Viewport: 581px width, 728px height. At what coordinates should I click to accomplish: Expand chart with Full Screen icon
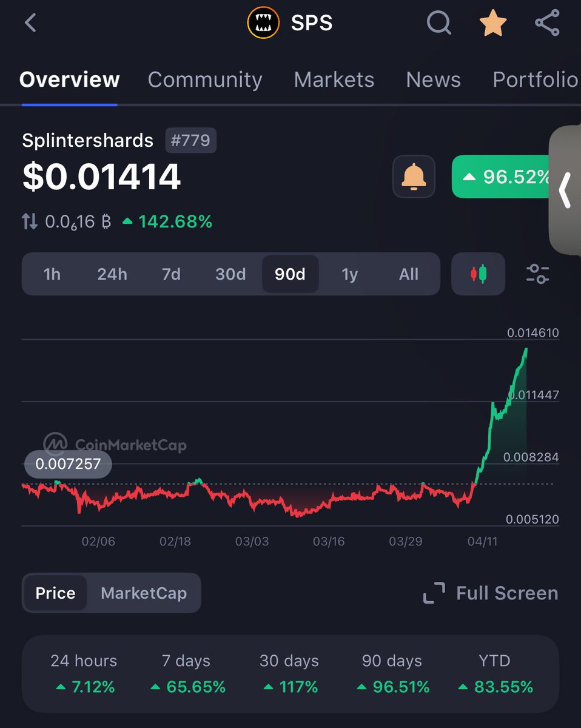pyautogui.click(x=434, y=593)
